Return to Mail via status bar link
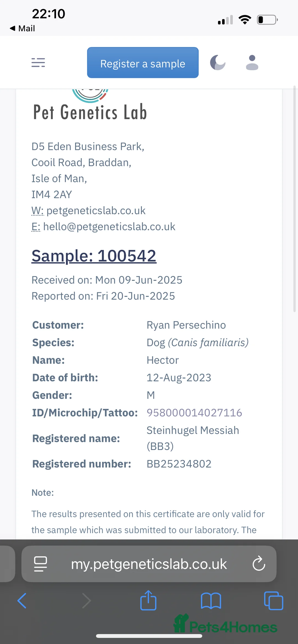This screenshot has width=298, height=644. point(22,28)
